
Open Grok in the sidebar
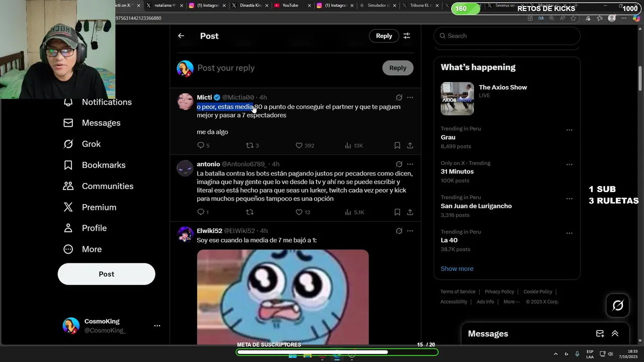(x=82, y=144)
